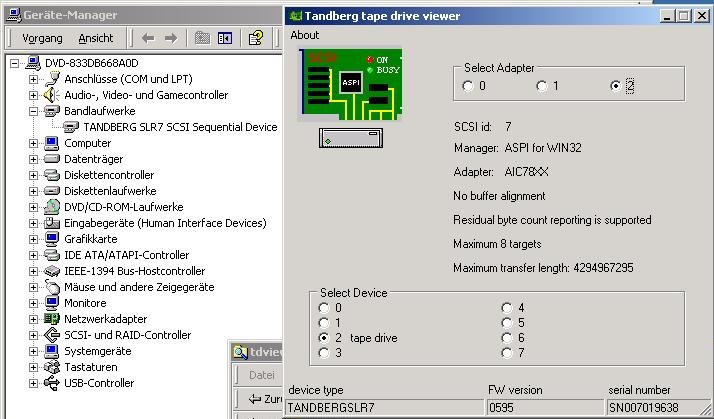
Task: Click the folder-up toolbar icon in Geräte-Manager
Action: [x=202, y=38]
